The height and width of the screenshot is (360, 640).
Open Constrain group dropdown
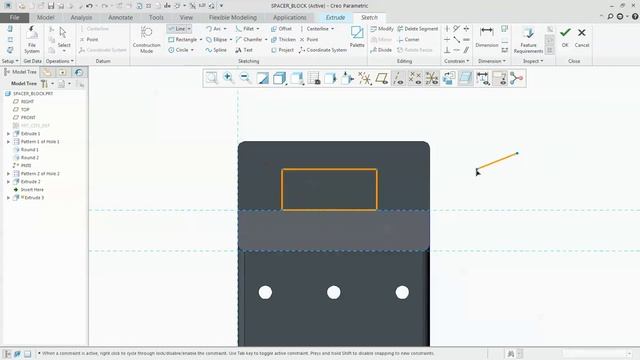point(457,61)
